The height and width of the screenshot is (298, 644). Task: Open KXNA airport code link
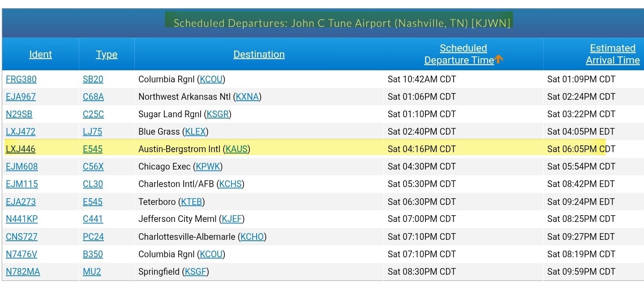247,97
